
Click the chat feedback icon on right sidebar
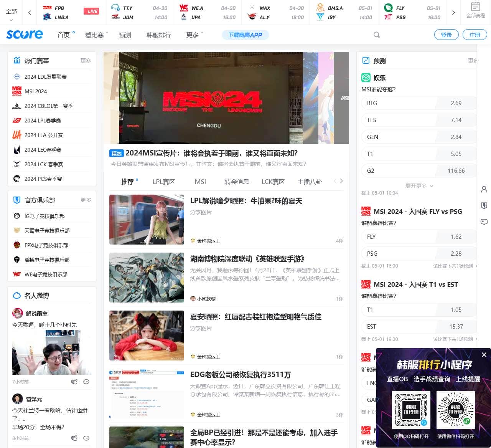[x=484, y=222]
